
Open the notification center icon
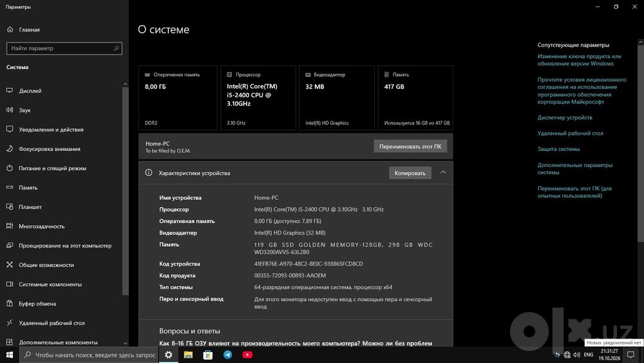pyautogui.click(x=631, y=355)
